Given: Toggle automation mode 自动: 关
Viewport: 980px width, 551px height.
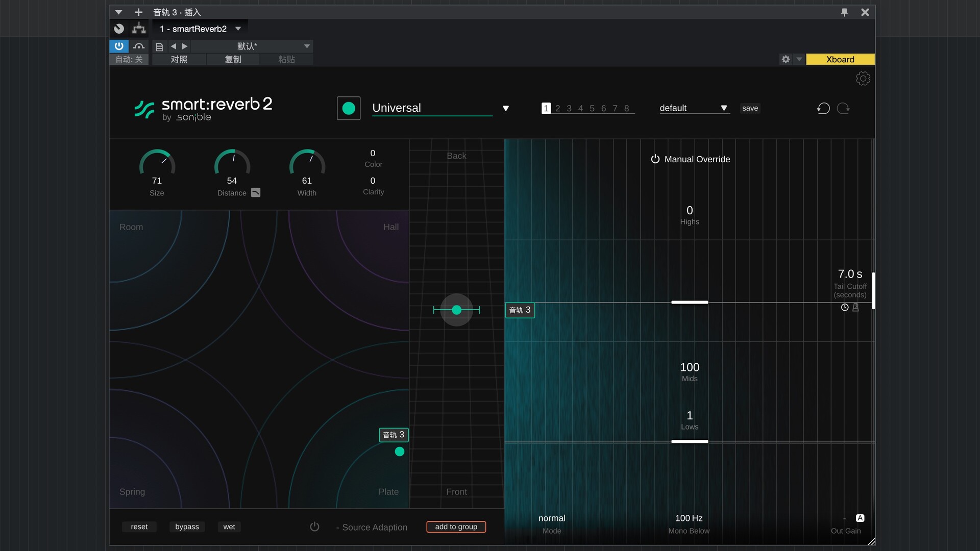Looking at the screenshot, I should pos(129,59).
